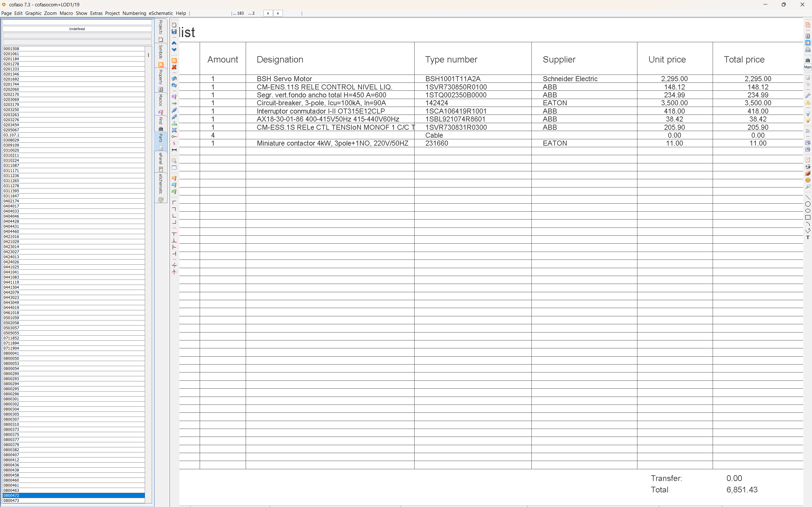Screen dimensions: 812x507
Task: Open the Macro menu
Action: point(66,13)
